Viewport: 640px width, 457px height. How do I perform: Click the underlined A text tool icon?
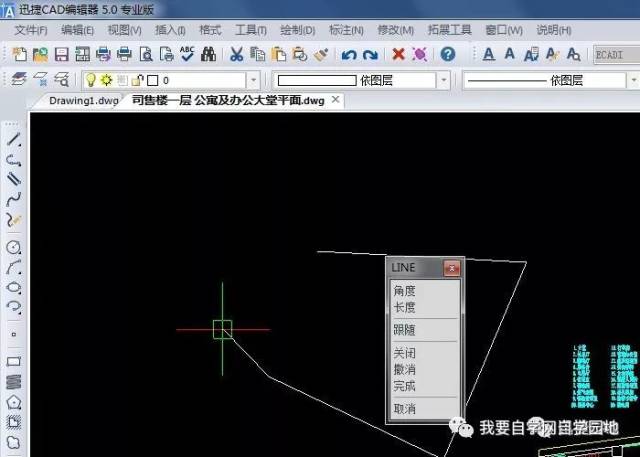click(489, 54)
